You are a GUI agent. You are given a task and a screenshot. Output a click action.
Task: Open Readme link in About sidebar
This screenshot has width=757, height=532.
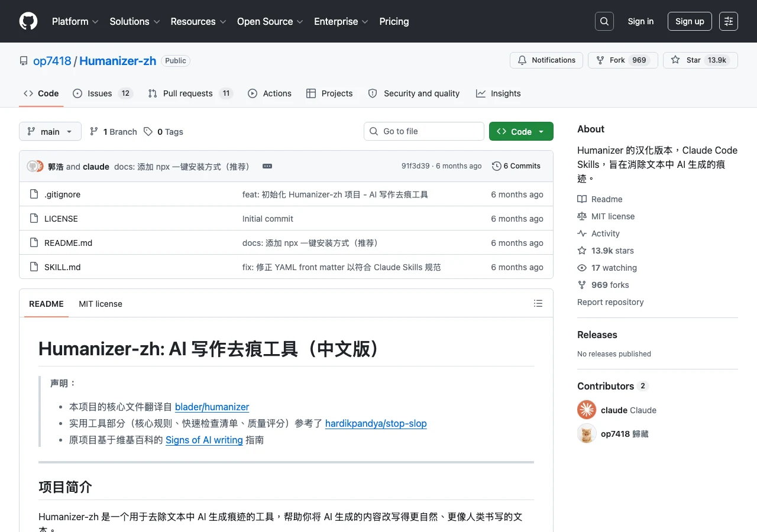(600, 199)
